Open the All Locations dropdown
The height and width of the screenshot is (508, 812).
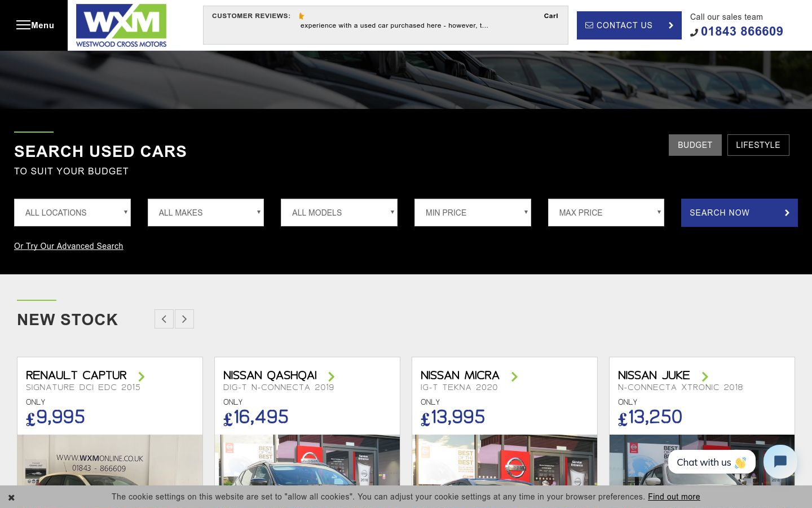[72, 212]
